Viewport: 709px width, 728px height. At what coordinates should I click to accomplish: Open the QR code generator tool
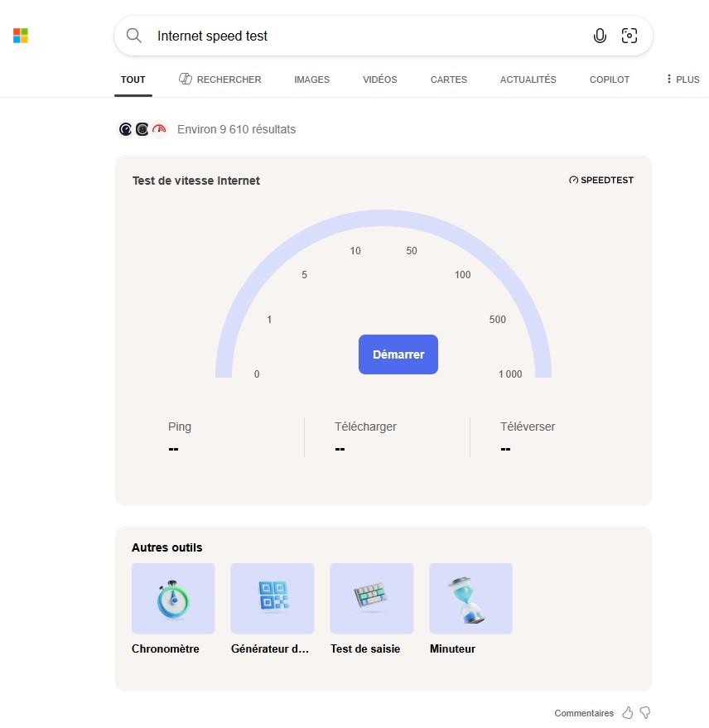point(272,599)
